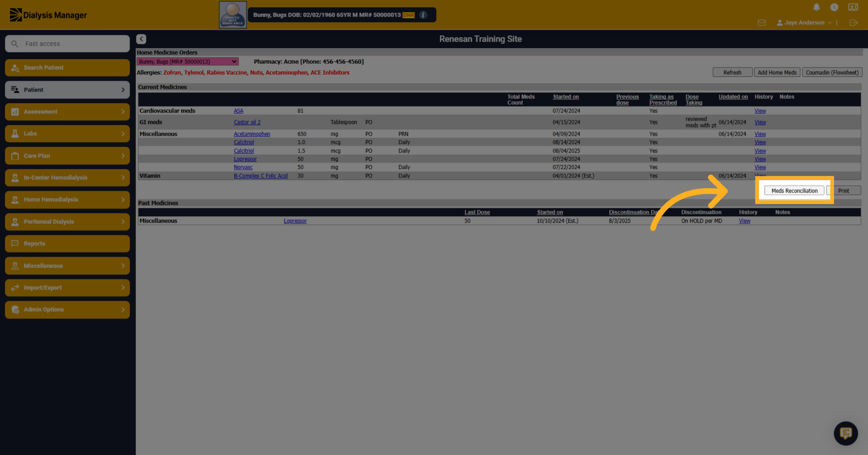Open Jaye Anderson user menu
This screenshot has height=455, width=868.
point(804,23)
